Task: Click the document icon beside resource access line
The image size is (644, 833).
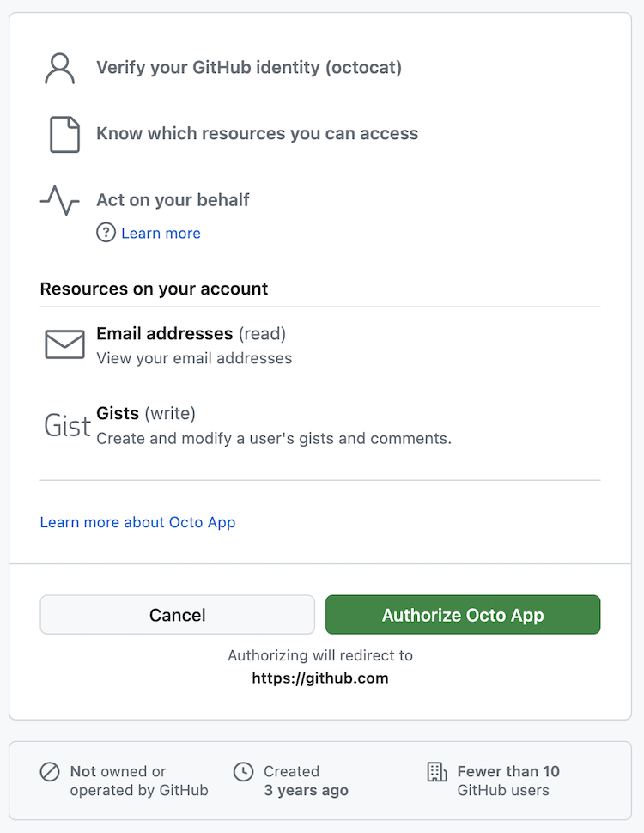Action: 64,133
